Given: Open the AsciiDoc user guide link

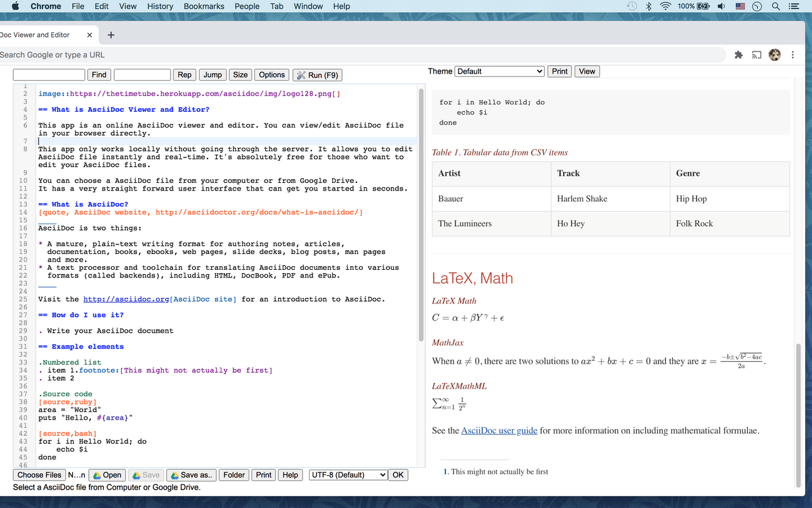Looking at the screenshot, I should pyautogui.click(x=499, y=431).
